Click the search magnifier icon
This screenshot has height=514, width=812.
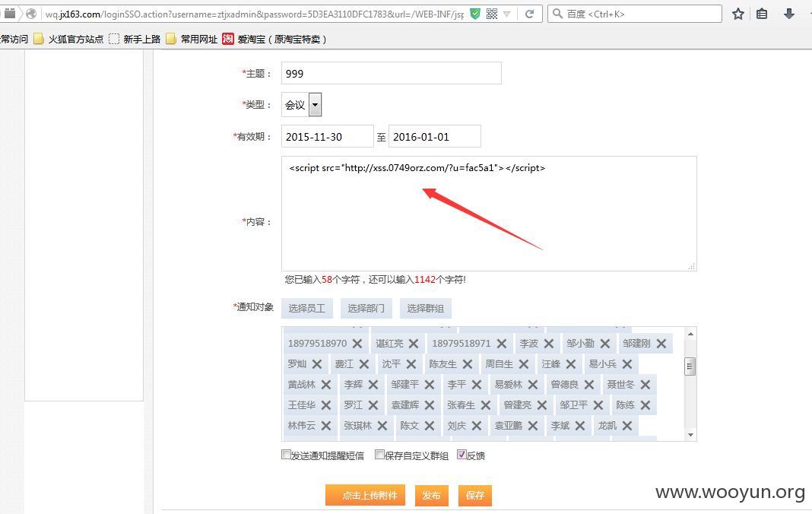click(x=557, y=14)
